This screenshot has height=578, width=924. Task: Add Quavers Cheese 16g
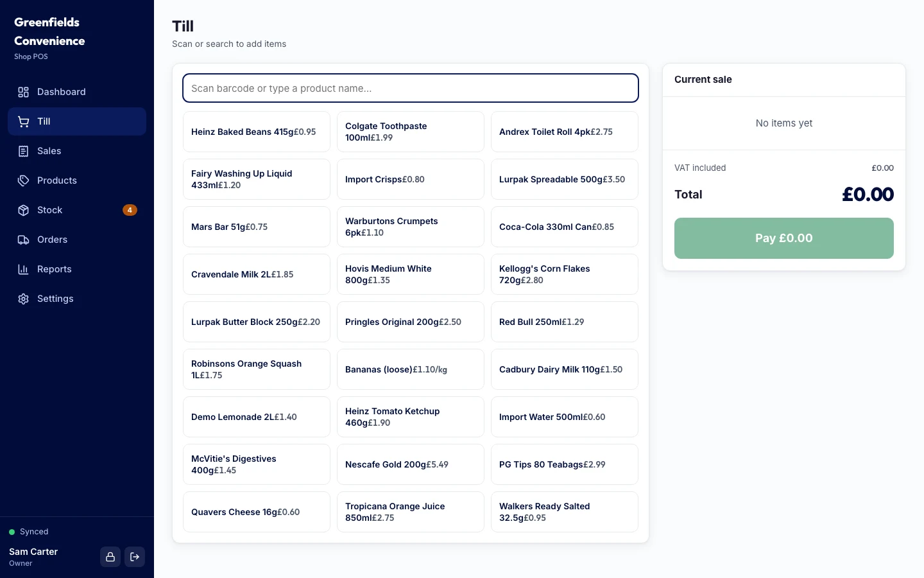(x=257, y=512)
